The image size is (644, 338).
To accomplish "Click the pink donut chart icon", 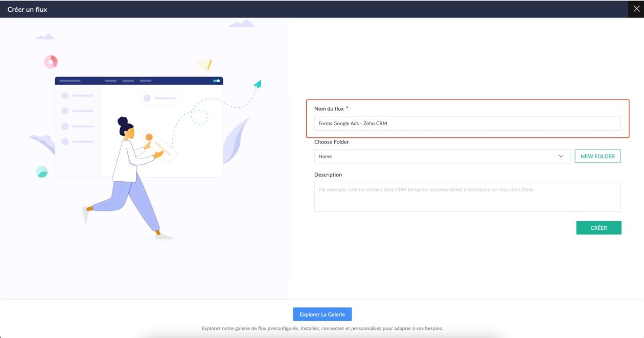I will (x=51, y=62).
